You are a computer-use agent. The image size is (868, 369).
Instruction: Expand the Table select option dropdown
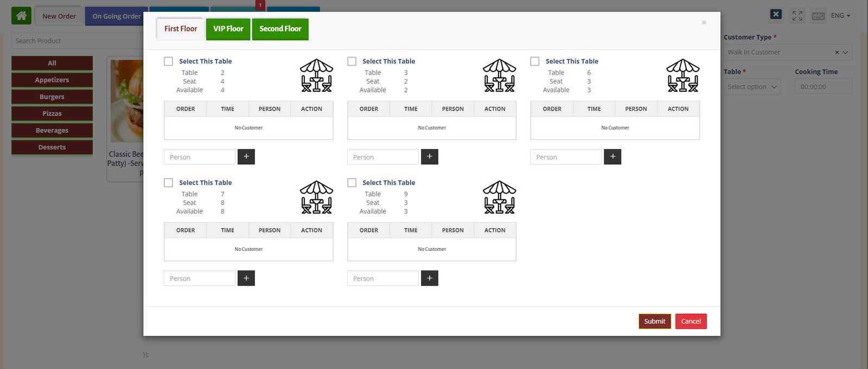point(752,87)
